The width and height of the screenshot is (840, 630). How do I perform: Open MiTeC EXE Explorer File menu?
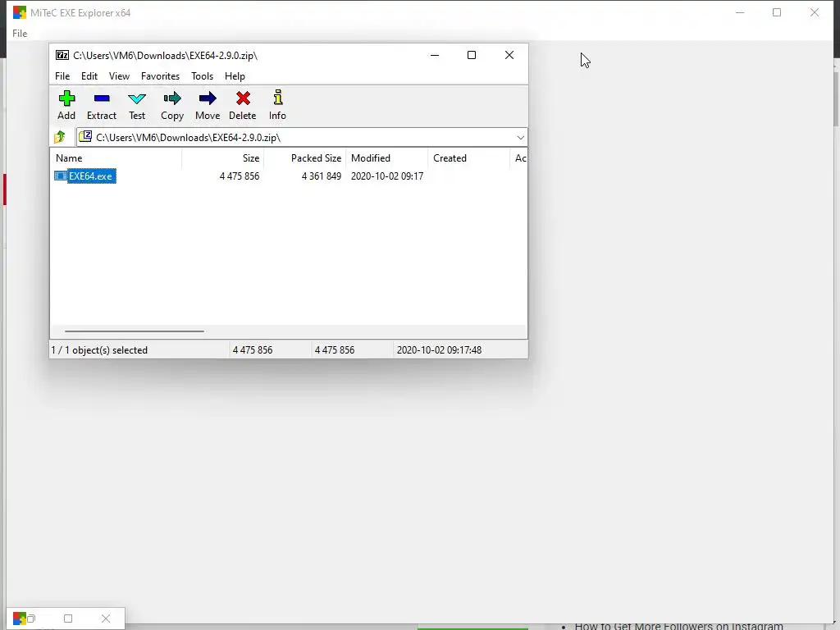click(x=20, y=33)
